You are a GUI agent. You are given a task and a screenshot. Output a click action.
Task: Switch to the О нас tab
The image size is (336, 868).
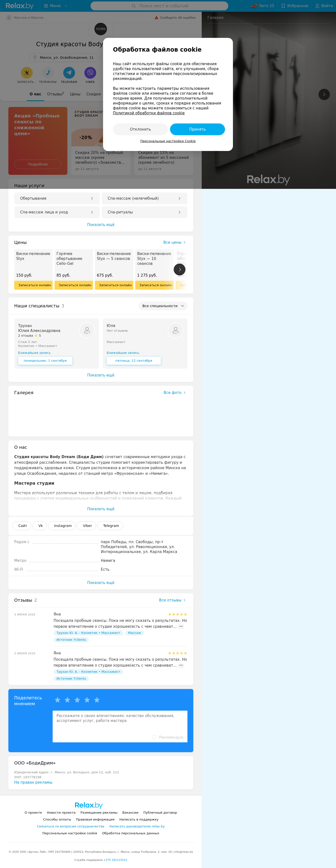click(x=35, y=94)
